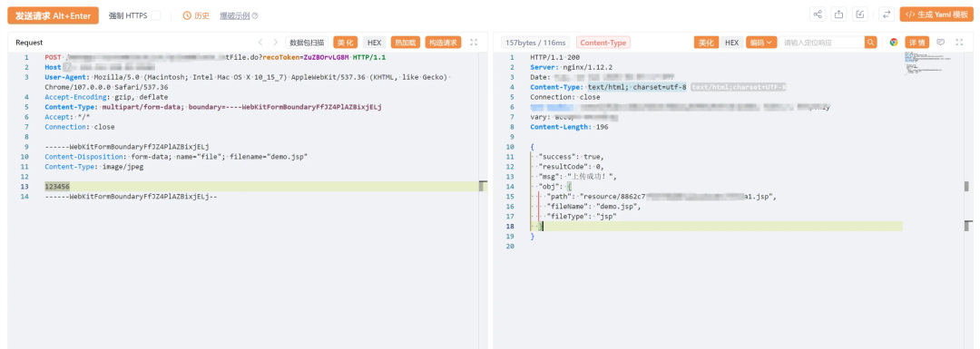Image resolution: width=980 pixels, height=349 pixels.
Task: Click the 157bytes / 116ms response tag
Action: click(536, 43)
